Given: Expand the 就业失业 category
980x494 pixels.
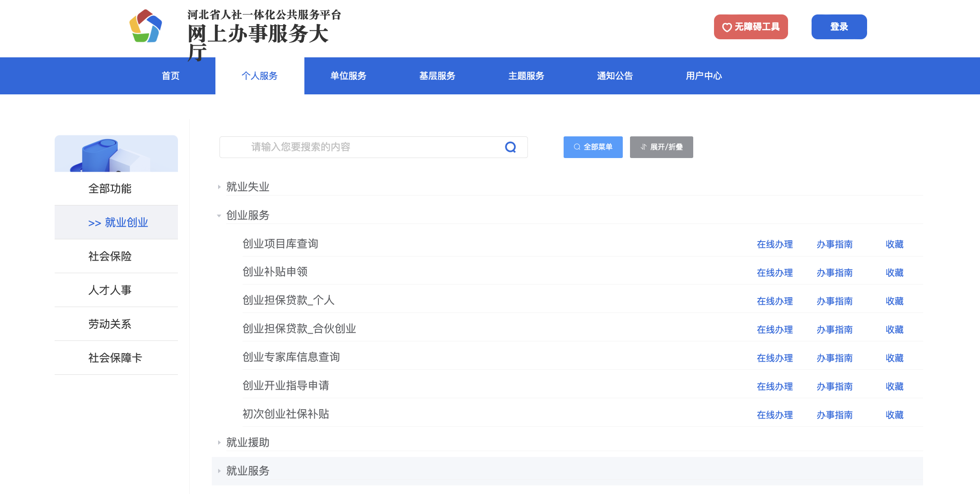Looking at the screenshot, I should pos(247,187).
